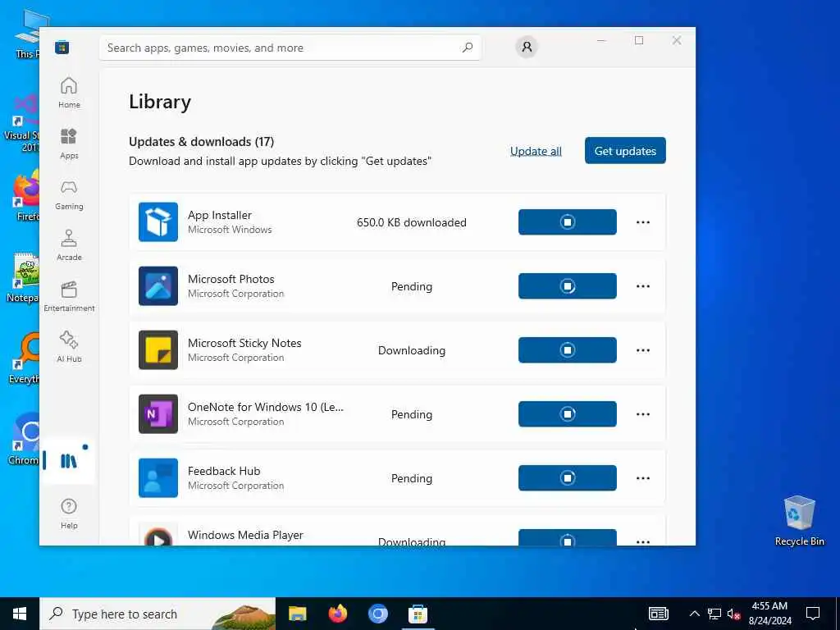Viewport: 840px width, 630px height.
Task: Open the AI Hub section
Action: [x=69, y=347]
